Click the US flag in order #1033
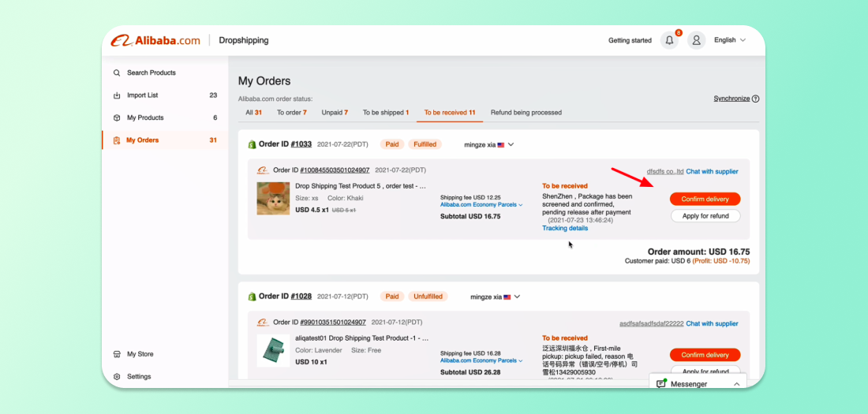 click(x=501, y=145)
